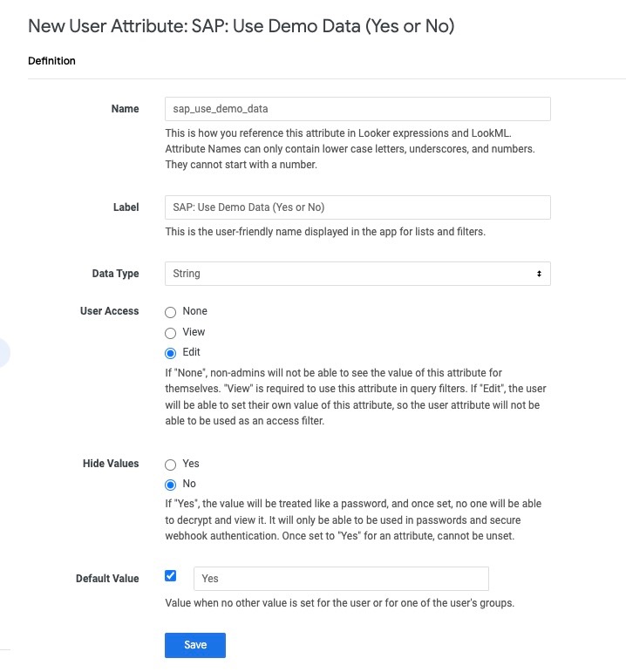Image resolution: width=626 pixels, height=672 pixels.
Task: Open the Data Type dropdown showing String
Action: [x=357, y=274]
